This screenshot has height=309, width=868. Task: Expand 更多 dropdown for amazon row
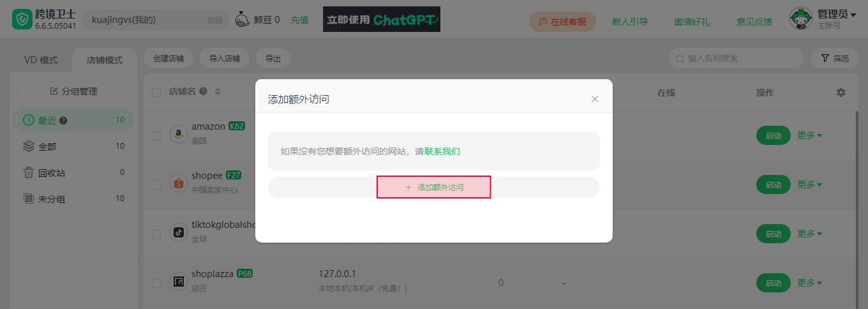point(809,135)
